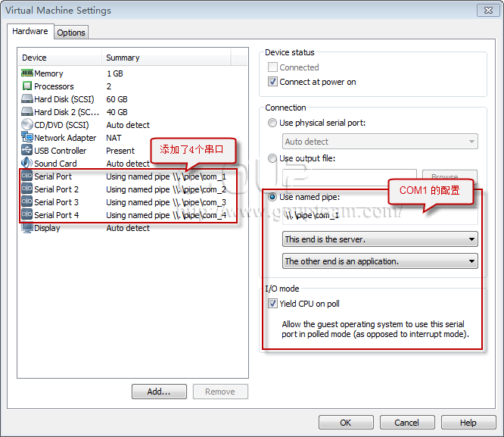Click the Remove button

(220, 392)
